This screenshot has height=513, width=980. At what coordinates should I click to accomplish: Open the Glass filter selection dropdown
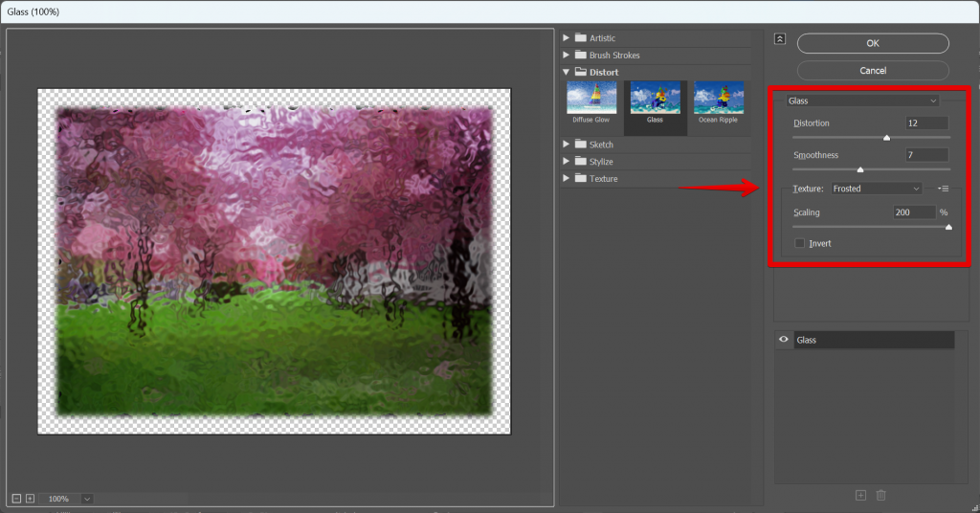[861, 100]
